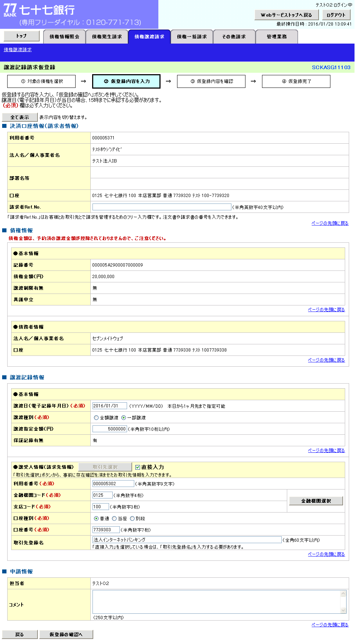Screen dimensions: 361x644
Task: Switch to 債権発生請求 tab
Action: point(107,37)
